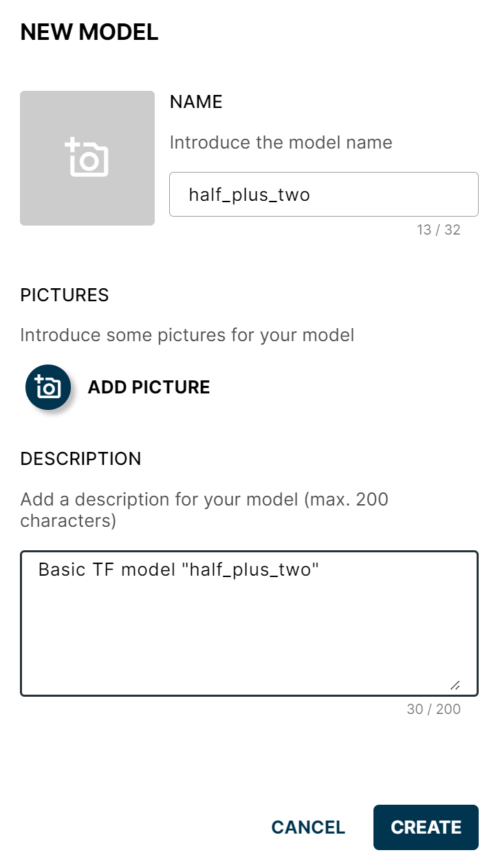
Task: Click the textarea resize handle
Action: [455, 684]
